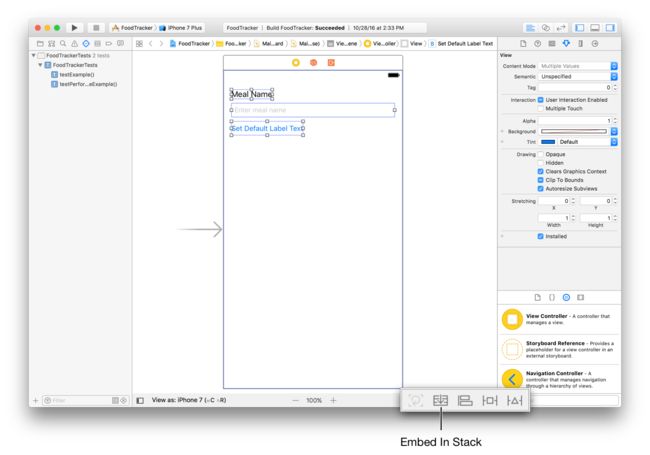Open the Content Mode dropdown
Viewport: 650px width, 455px height.
coord(578,66)
